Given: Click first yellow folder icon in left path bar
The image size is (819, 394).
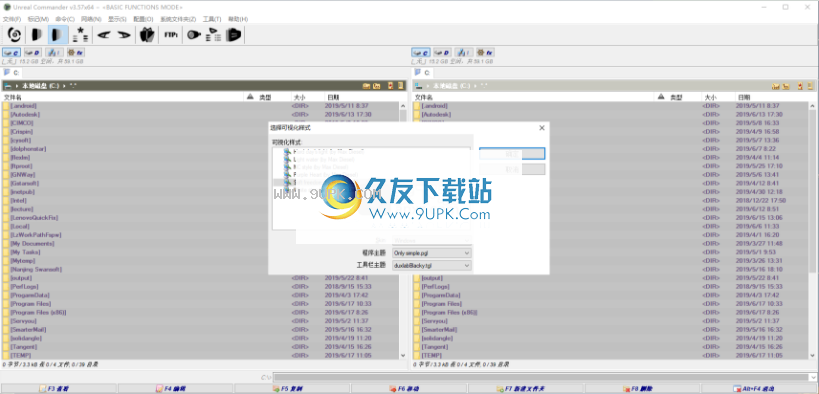Looking at the screenshot, I should pyautogui.click(x=367, y=86).
